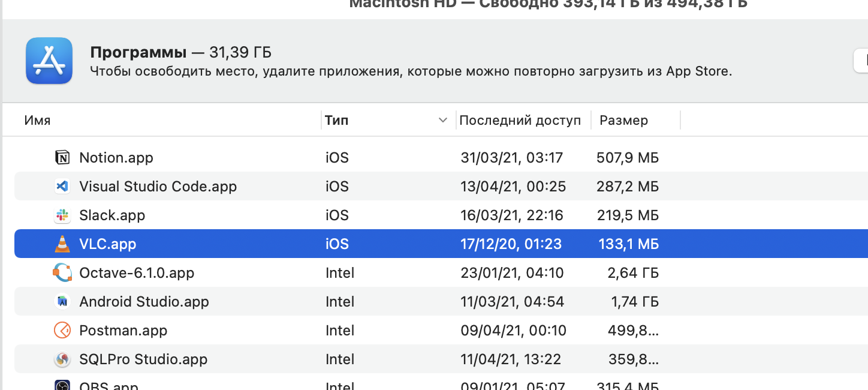Click the Visual Studio Code icon
868x390 pixels.
pos(62,187)
